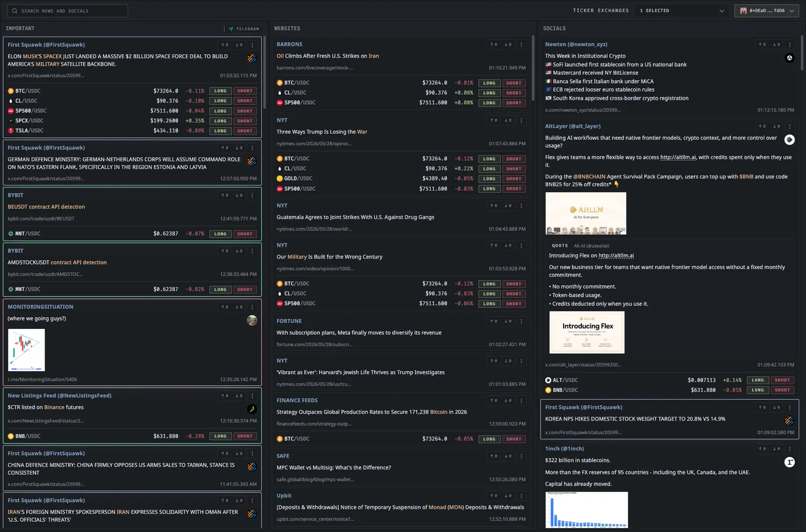Click the Socials column scrollbar
806x532 pixels.
pyautogui.click(x=802, y=53)
